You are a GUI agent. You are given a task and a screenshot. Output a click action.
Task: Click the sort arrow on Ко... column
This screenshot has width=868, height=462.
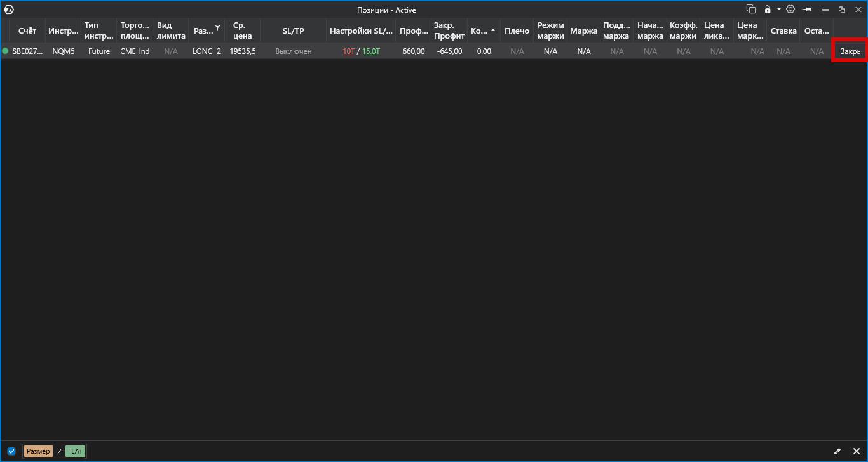pos(493,31)
